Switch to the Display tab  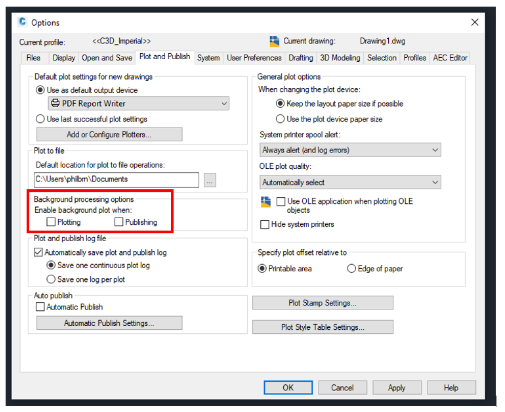[64, 58]
